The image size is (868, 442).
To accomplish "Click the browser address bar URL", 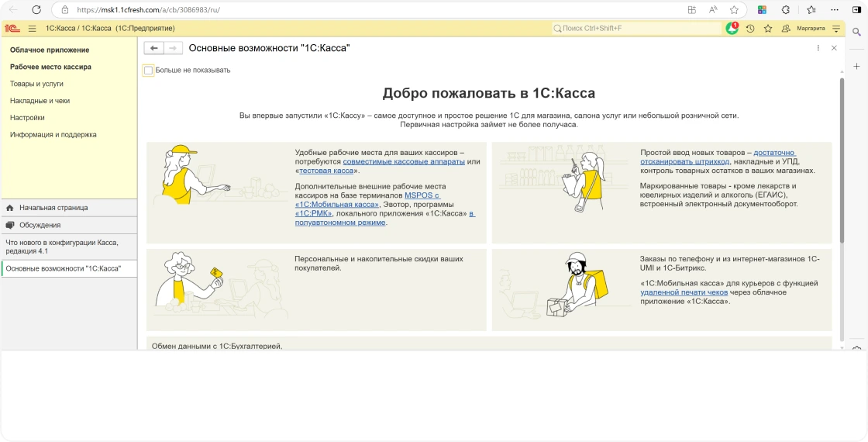I will click(x=149, y=9).
